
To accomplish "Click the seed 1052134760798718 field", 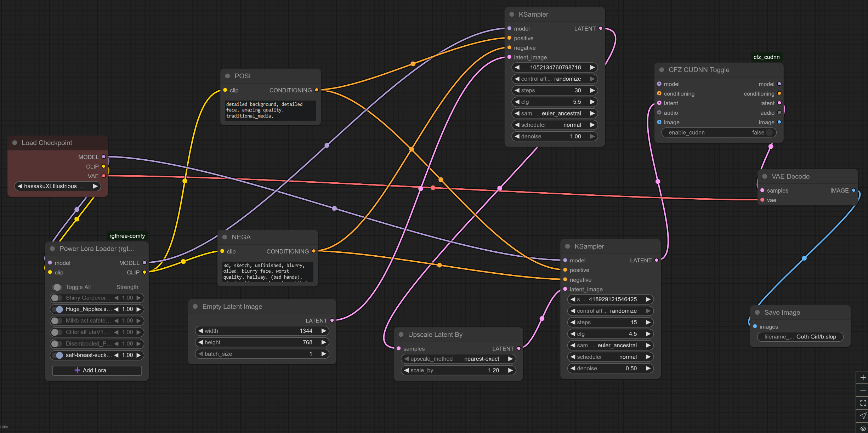I will 555,67.
